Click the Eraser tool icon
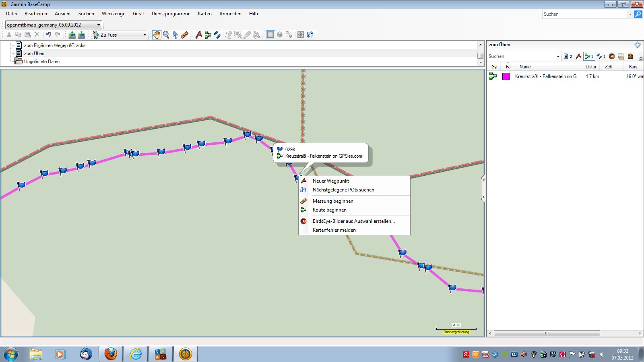This screenshot has width=644, height=362. 247,35
